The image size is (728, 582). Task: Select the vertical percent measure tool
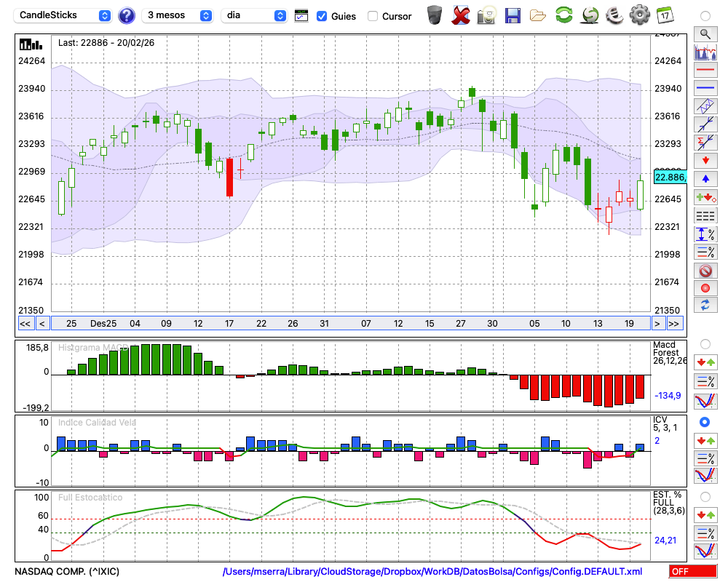point(705,234)
